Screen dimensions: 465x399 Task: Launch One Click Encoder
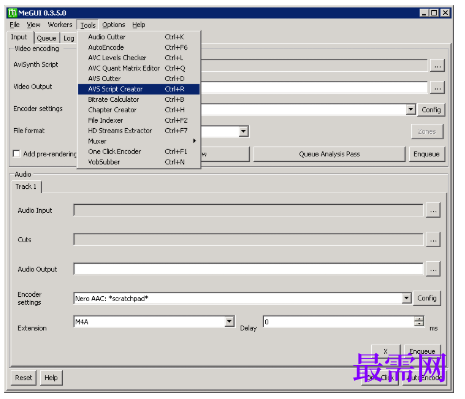139,151
